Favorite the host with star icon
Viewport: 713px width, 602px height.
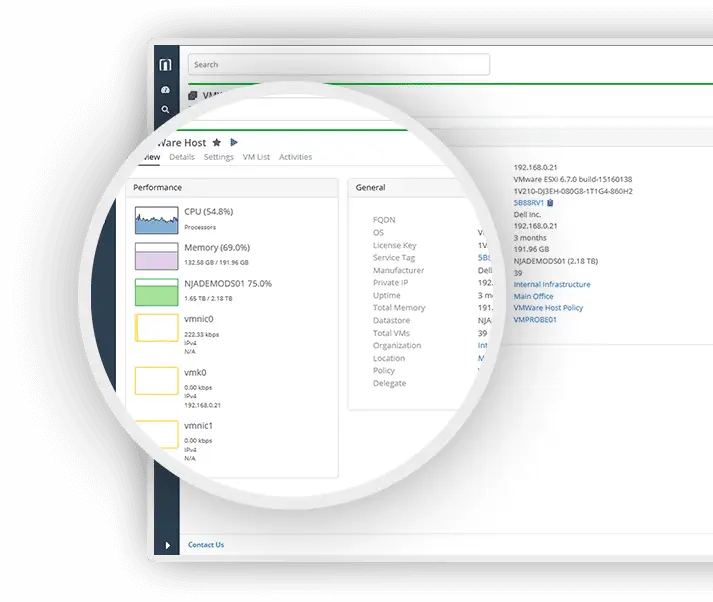click(217, 142)
